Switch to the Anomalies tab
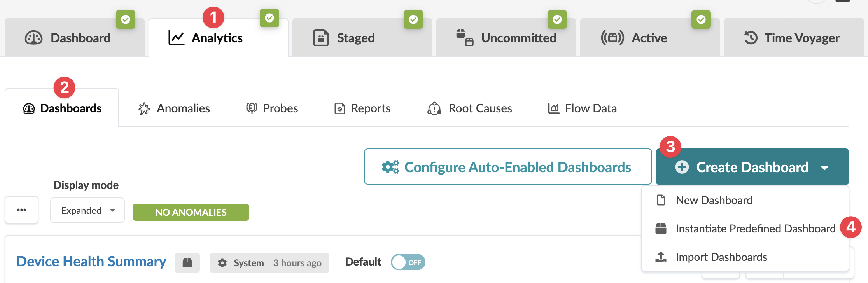Image resolution: width=868 pixels, height=283 pixels. point(174,108)
